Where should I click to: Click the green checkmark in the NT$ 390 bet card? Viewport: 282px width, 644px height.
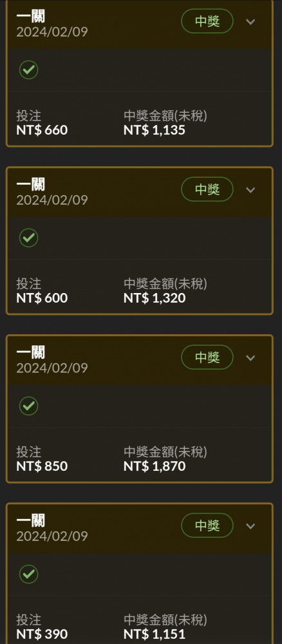[29, 574]
